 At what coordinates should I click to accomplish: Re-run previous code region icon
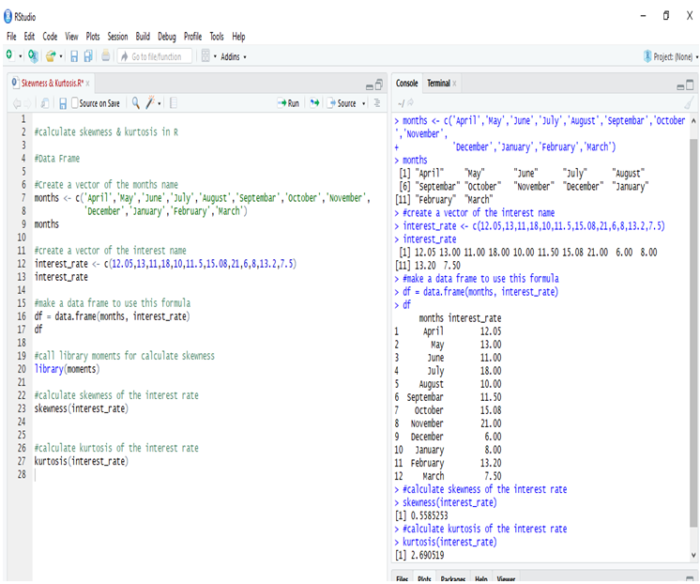click(314, 103)
